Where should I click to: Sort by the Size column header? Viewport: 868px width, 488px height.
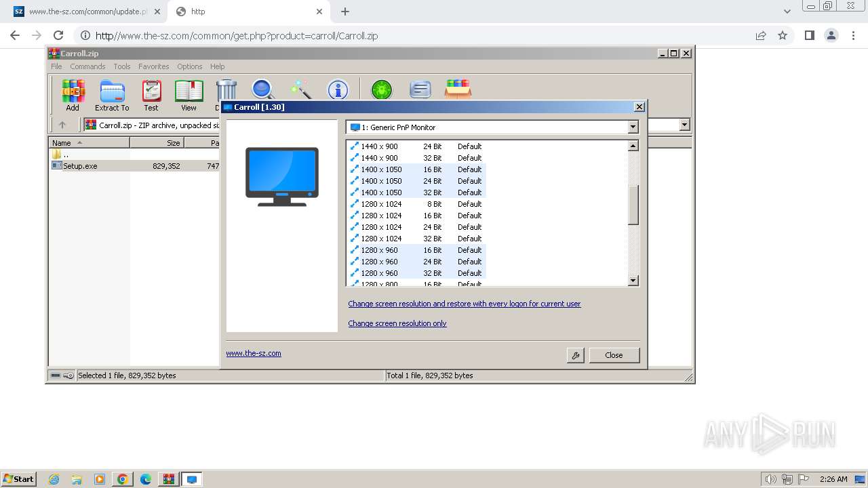[x=157, y=143]
